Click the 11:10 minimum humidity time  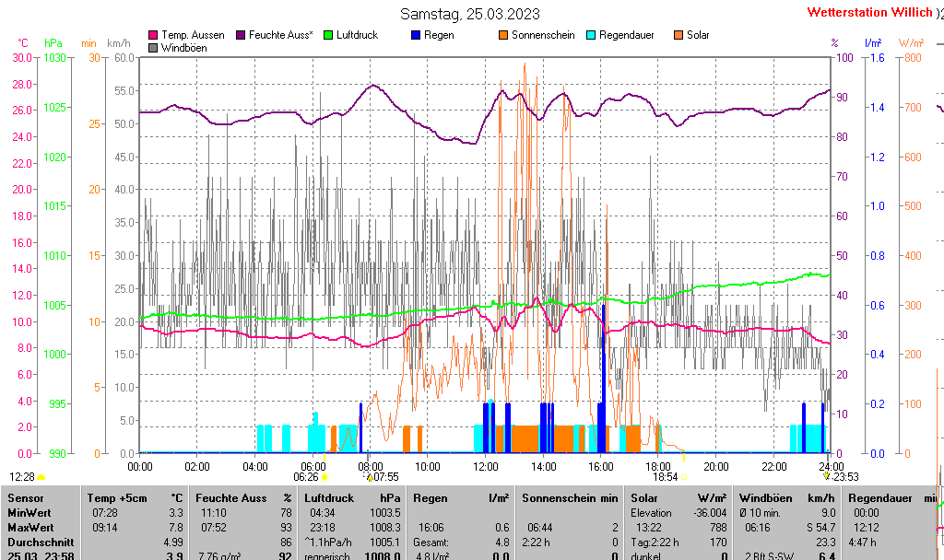pyautogui.click(x=214, y=513)
